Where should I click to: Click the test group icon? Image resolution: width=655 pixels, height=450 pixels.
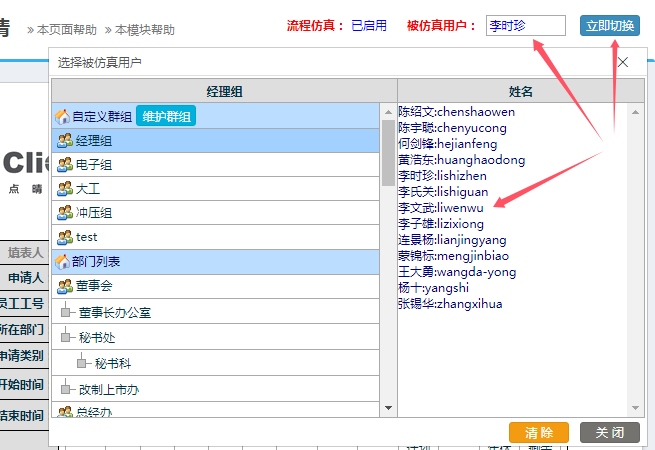(66, 237)
